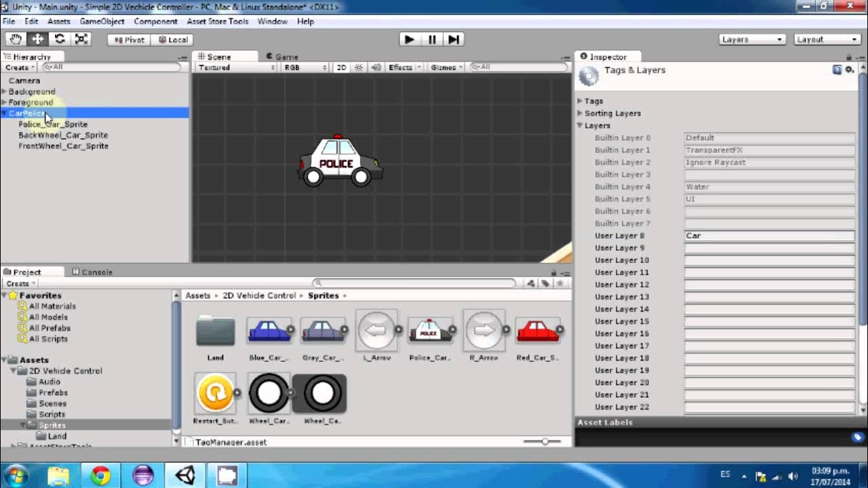Image resolution: width=868 pixels, height=488 pixels.
Task: Click the User Layer 8 Car field
Action: click(x=770, y=236)
